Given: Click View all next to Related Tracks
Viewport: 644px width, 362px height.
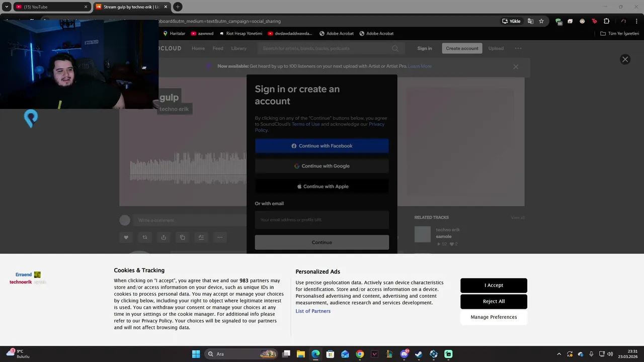Looking at the screenshot, I should tap(518, 218).
